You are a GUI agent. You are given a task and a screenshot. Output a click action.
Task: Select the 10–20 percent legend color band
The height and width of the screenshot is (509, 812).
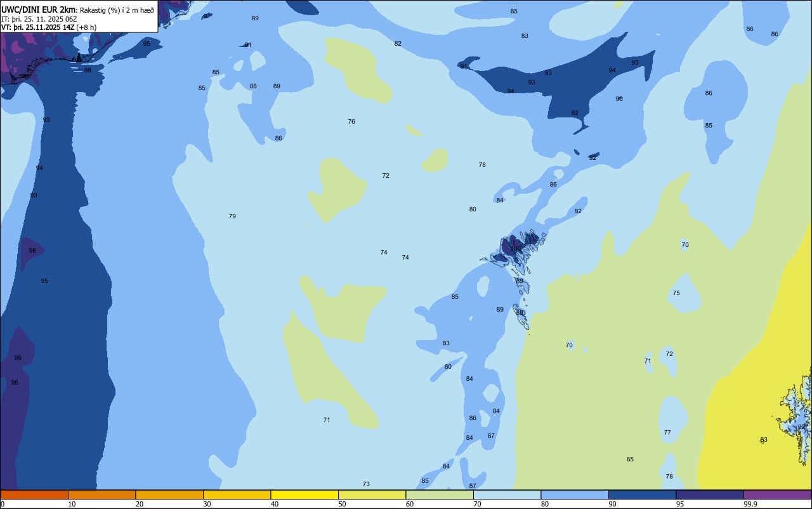pos(101,494)
